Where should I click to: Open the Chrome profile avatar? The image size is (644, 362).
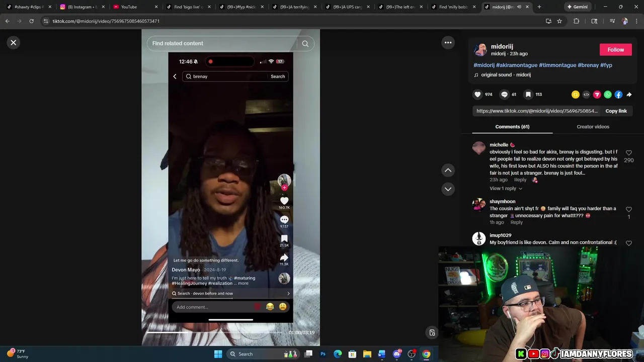[625, 21]
